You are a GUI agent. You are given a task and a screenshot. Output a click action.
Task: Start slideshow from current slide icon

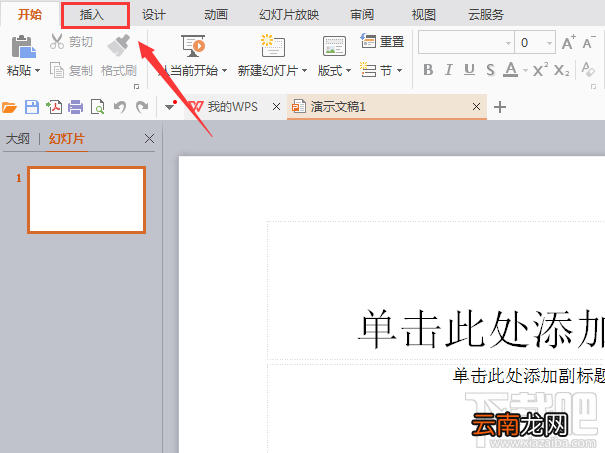(193, 46)
